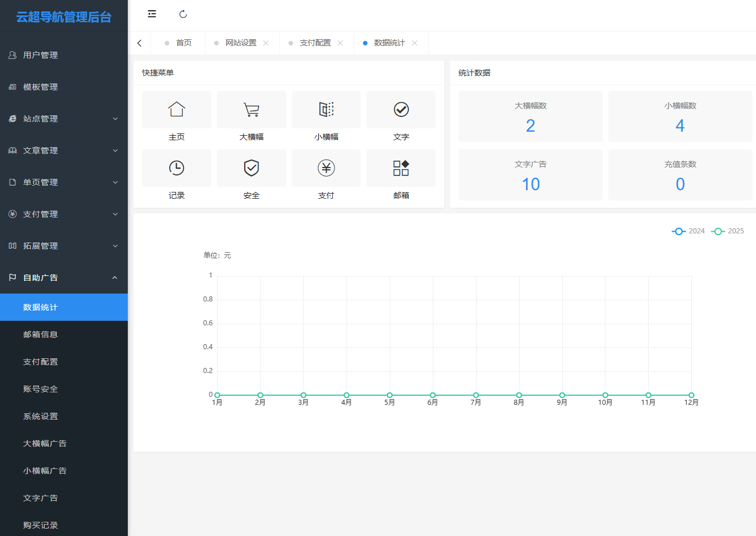Click the refresh icon in top bar
The image size is (756, 536).
(183, 14)
